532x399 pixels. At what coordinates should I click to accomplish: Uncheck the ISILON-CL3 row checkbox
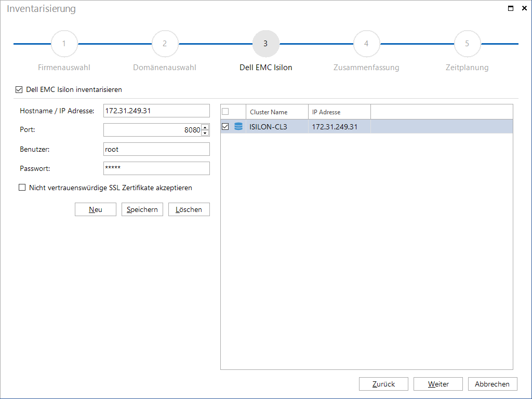pos(225,127)
